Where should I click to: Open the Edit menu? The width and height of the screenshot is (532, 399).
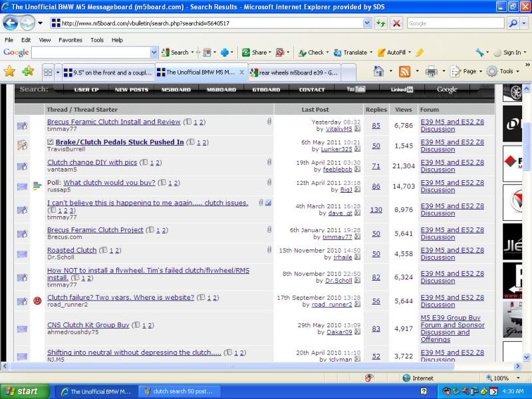(x=26, y=40)
